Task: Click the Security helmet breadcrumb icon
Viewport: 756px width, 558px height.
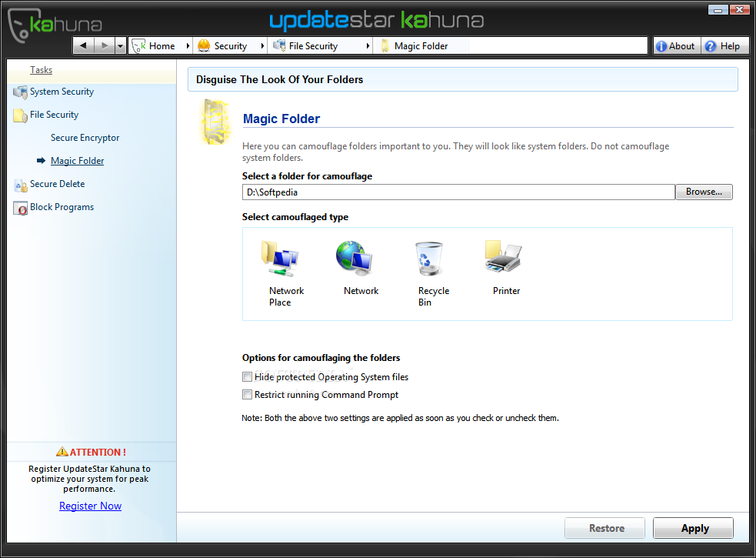Action: tap(204, 46)
